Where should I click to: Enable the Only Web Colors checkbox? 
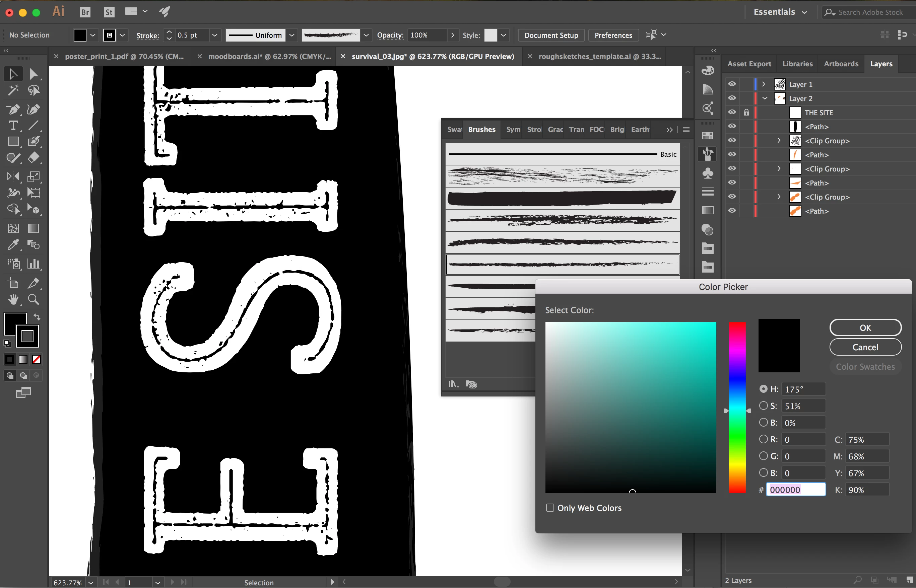point(550,508)
